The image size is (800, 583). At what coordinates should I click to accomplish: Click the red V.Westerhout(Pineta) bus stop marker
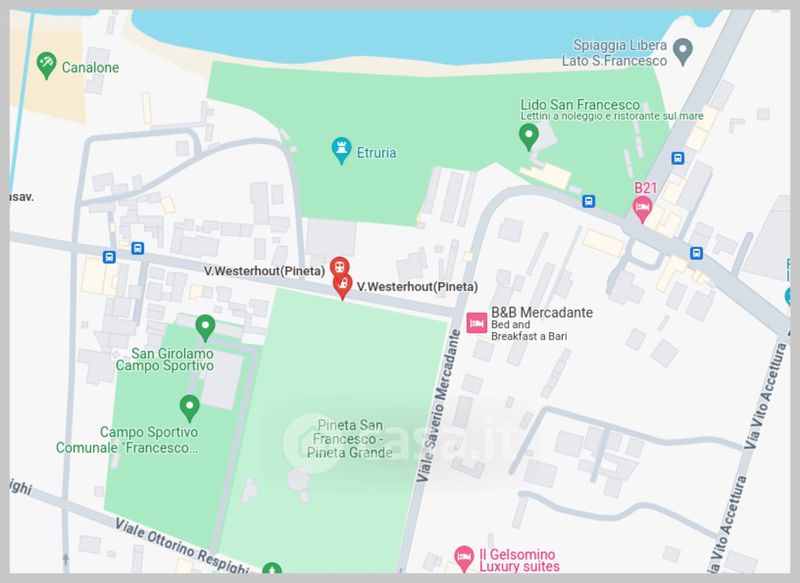tap(340, 267)
